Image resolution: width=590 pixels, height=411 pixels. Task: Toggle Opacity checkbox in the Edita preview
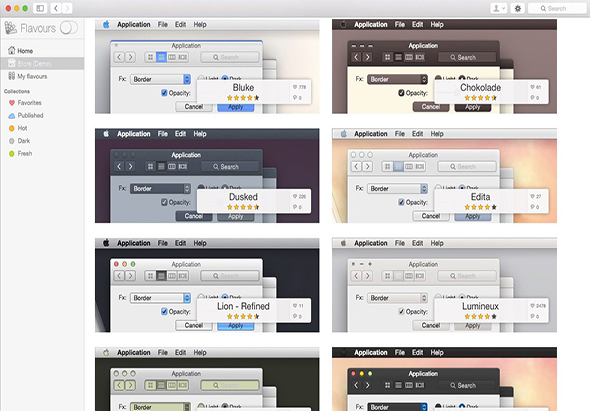click(401, 202)
